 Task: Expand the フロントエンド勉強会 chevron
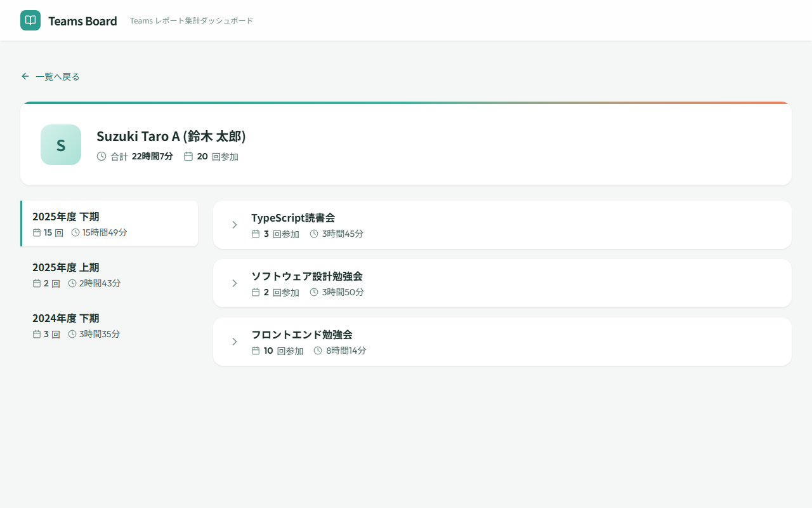point(234,342)
